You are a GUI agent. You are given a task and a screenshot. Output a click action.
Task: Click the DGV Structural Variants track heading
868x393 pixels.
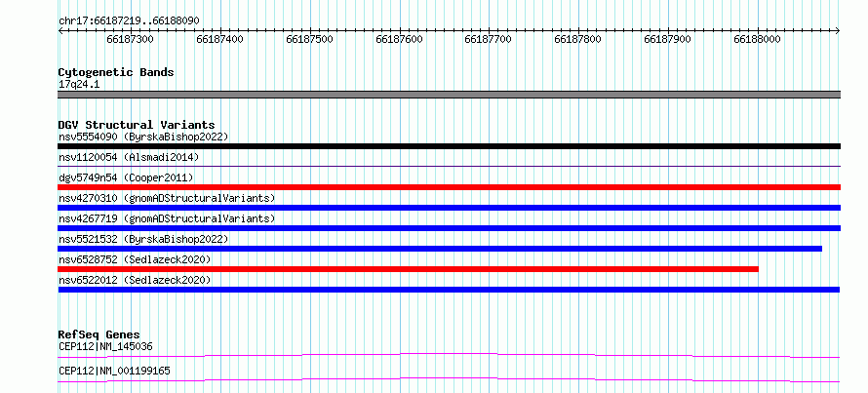tap(137, 125)
